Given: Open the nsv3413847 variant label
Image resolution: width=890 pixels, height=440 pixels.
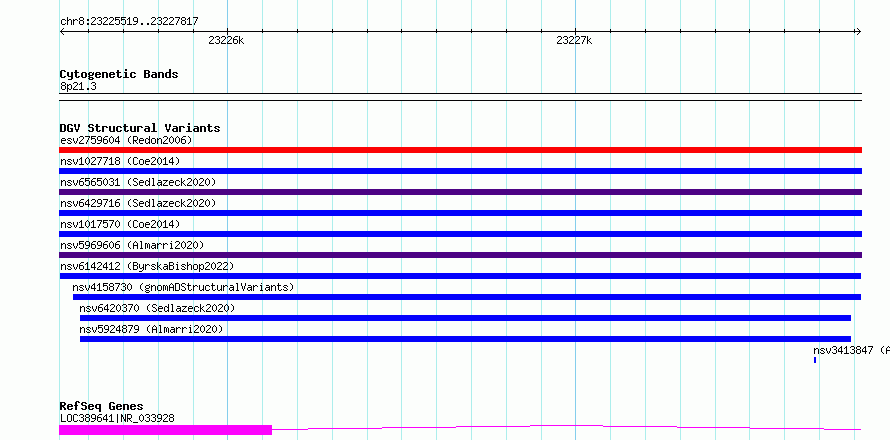Looking at the screenshot, I should coord(851,350).
